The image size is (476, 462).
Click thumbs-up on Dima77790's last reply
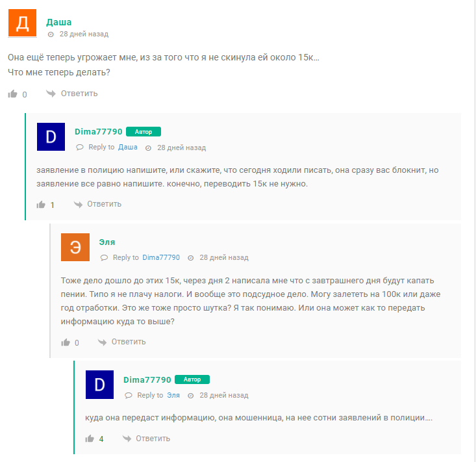pyautogui.click(x=90, y=439)
